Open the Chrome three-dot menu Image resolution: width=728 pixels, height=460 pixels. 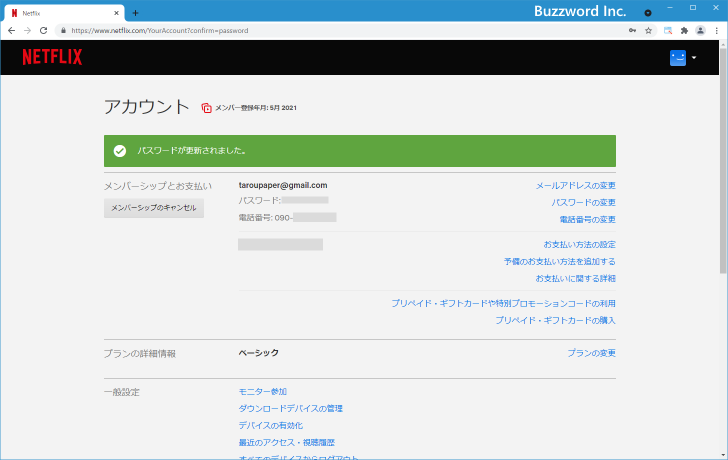(716, 31)
